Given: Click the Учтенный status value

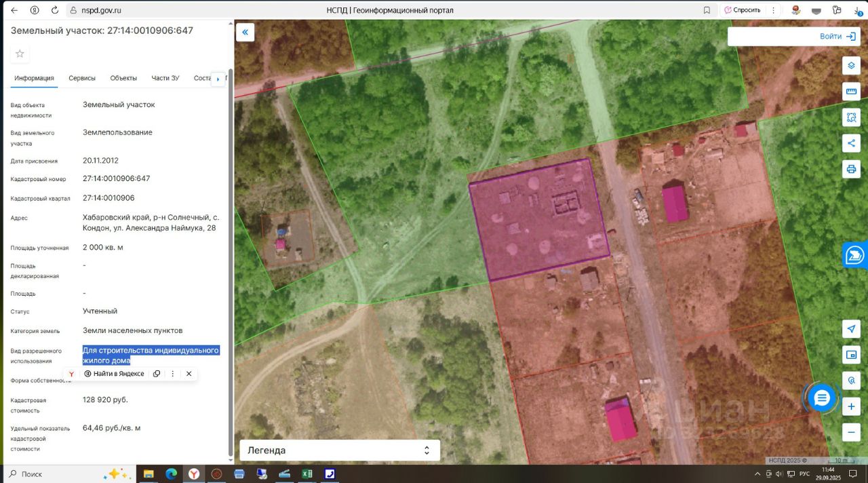Looking at the screenshot, I should coord(100,311).
